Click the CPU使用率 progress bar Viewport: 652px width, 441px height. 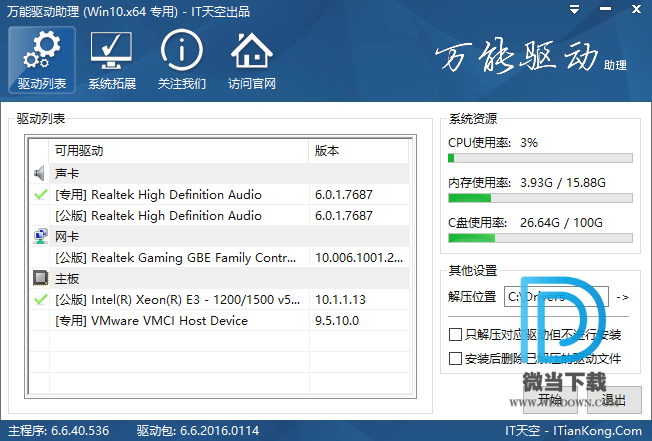(x=540, y=158)
